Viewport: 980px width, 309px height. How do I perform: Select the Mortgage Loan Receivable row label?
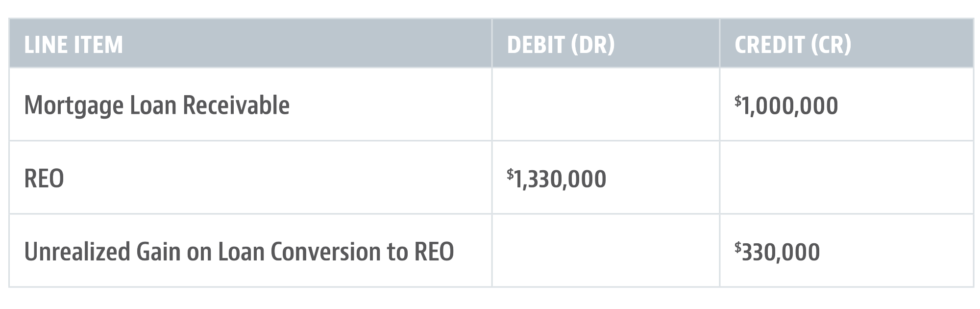coord(157,105)
